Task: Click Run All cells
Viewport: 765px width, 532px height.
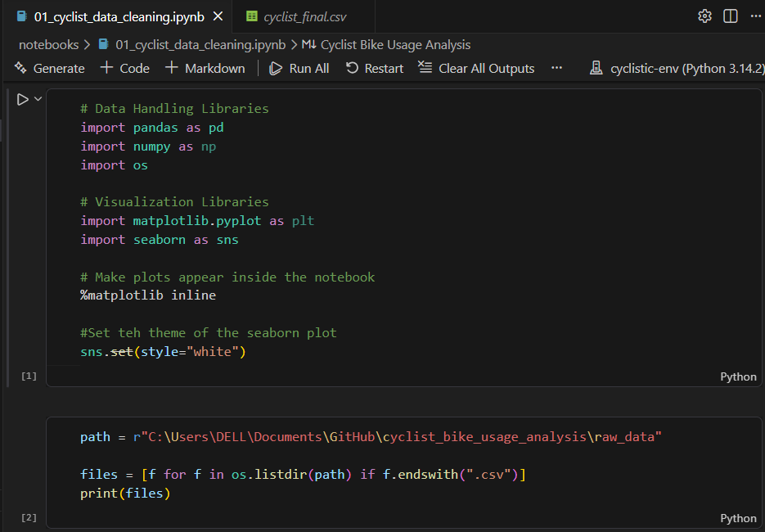Action: [299, 68]
